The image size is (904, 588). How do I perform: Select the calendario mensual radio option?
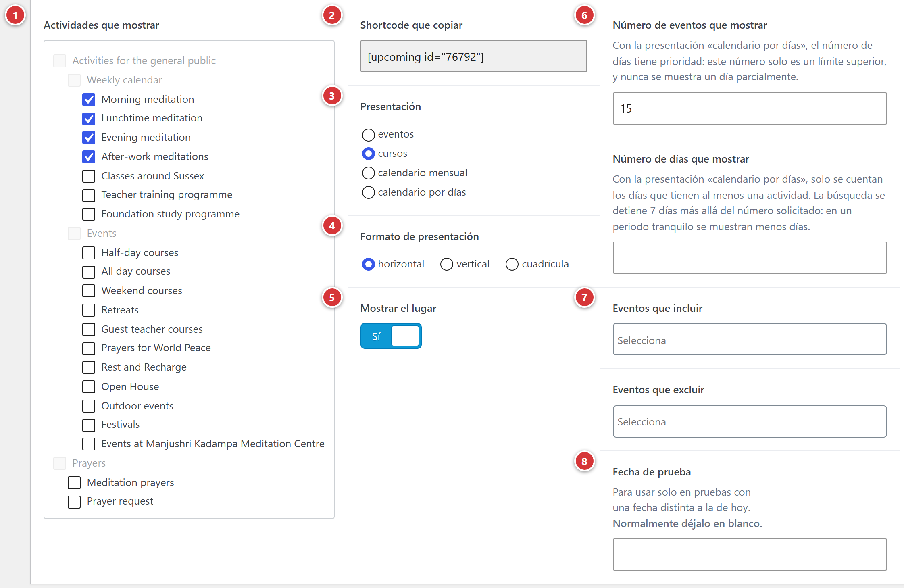tap(368, 173)
